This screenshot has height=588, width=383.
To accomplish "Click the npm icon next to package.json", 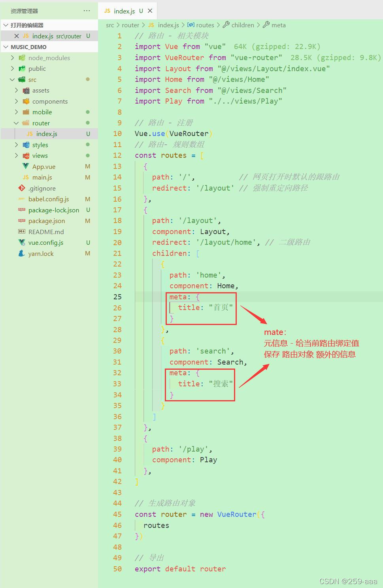I will tap(22, 221).
